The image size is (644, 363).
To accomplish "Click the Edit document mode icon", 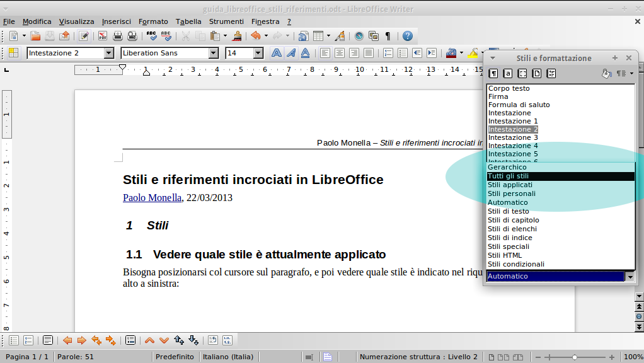I will pyautogui.click(x=84, y=36).
